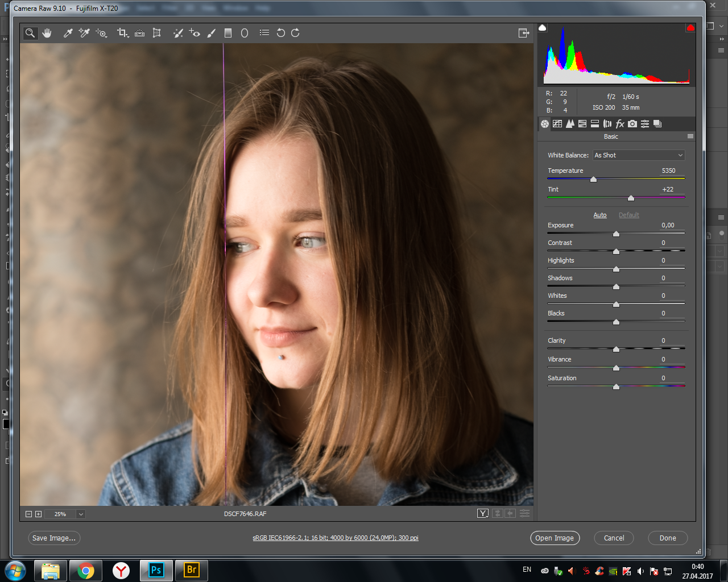Rotate image 90 degrees clockwise

click(295, 33)
